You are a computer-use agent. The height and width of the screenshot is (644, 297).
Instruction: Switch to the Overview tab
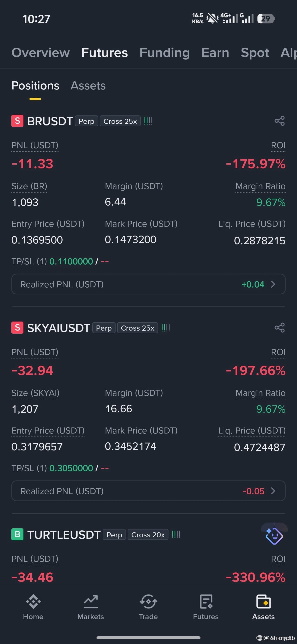[x=41, y=53]
